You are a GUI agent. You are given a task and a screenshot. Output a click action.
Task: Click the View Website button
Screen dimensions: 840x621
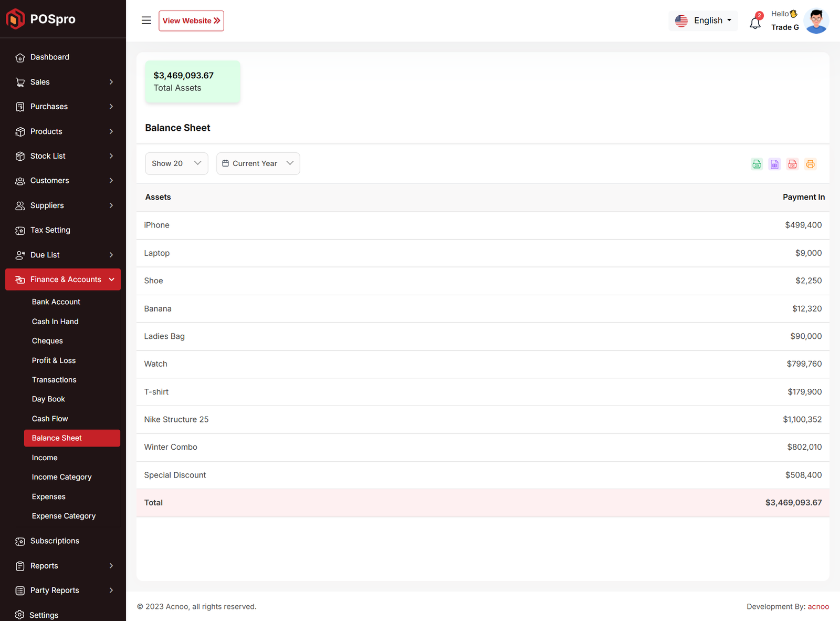point(191,21)
